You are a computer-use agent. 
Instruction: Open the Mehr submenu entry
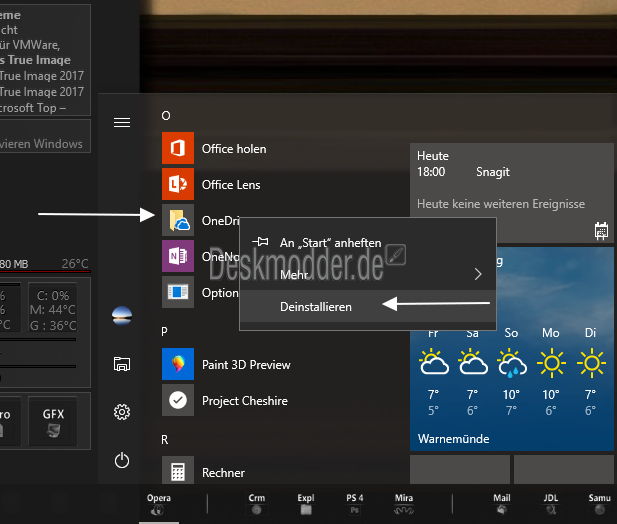[368, 274]
